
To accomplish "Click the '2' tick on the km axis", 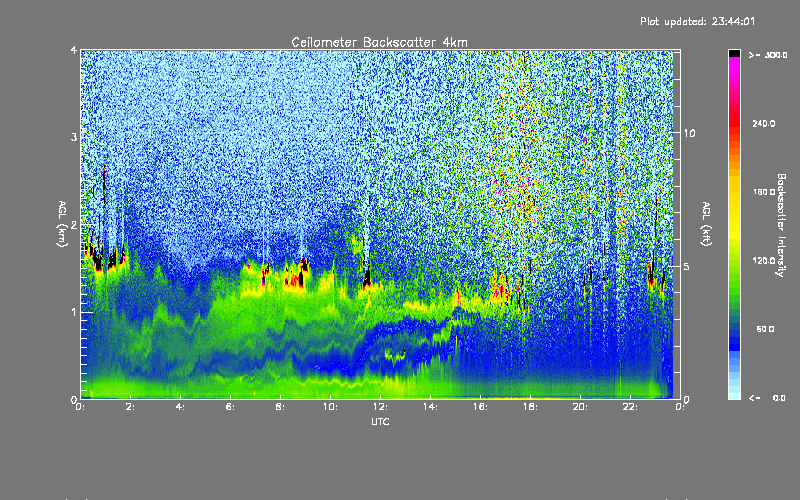I will (x=74, y=225).
